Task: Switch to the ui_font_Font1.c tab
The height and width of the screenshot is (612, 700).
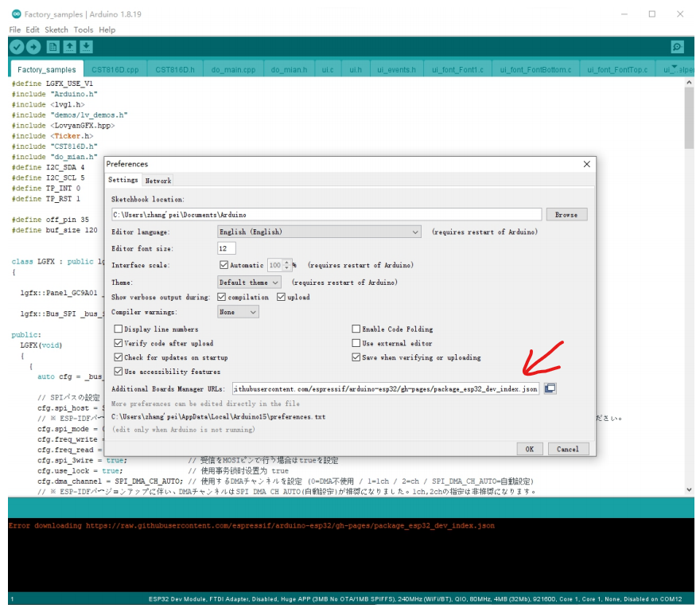Action: (x=457, y=70)
